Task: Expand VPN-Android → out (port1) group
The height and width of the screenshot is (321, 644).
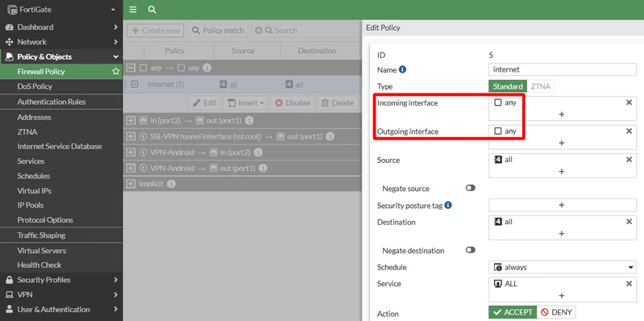Action: click(x=131, y=168)
